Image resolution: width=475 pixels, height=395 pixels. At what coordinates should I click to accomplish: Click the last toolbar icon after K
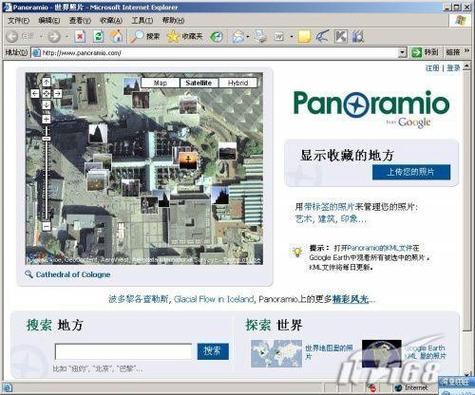click(358, 36)
